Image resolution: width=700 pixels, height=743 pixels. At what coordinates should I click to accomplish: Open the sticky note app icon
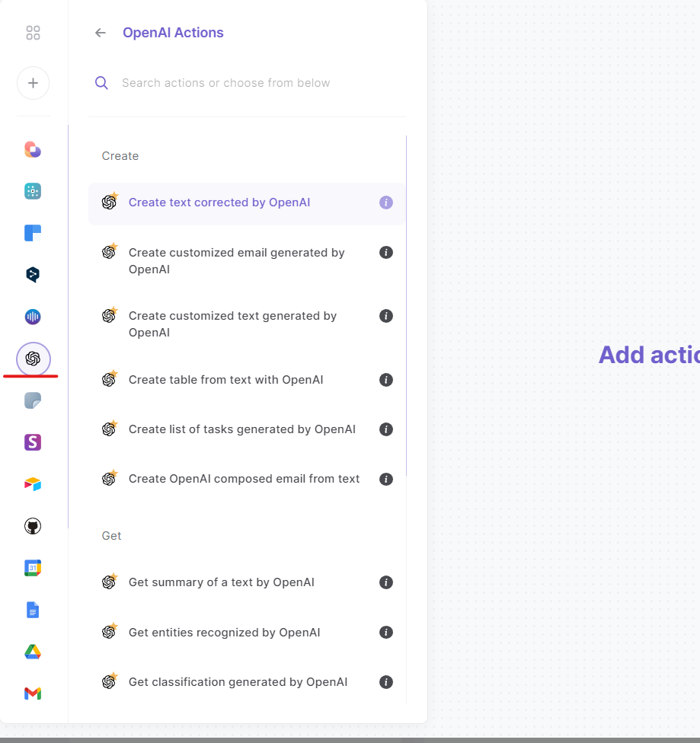click(33, 400)
